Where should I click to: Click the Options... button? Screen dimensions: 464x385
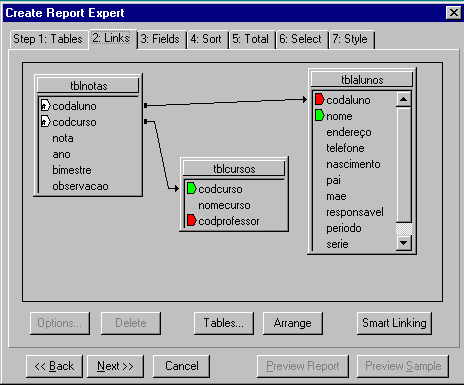[x=60, y=323]
